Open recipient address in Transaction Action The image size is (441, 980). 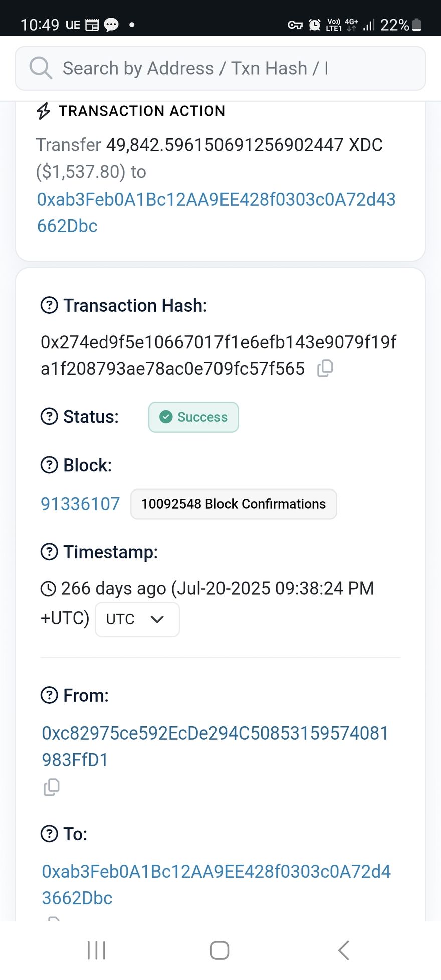click(x=216, y=200)
